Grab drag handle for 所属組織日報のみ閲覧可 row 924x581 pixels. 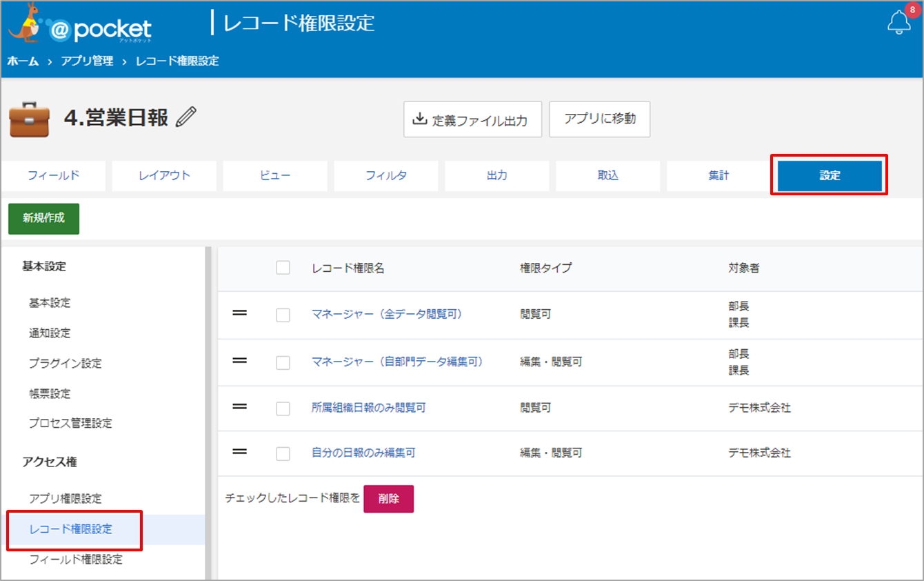(x=239, y=407)
